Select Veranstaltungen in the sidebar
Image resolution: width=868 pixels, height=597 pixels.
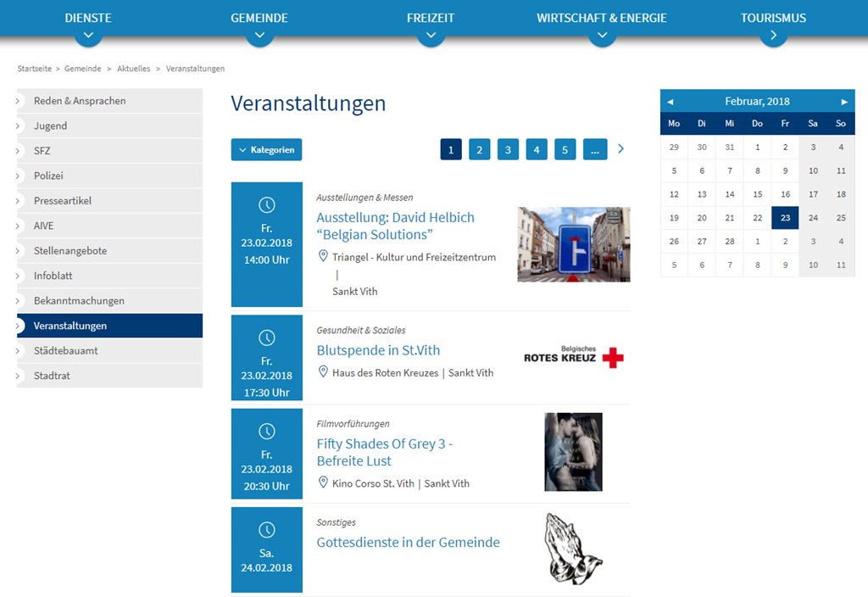(109, 326)
